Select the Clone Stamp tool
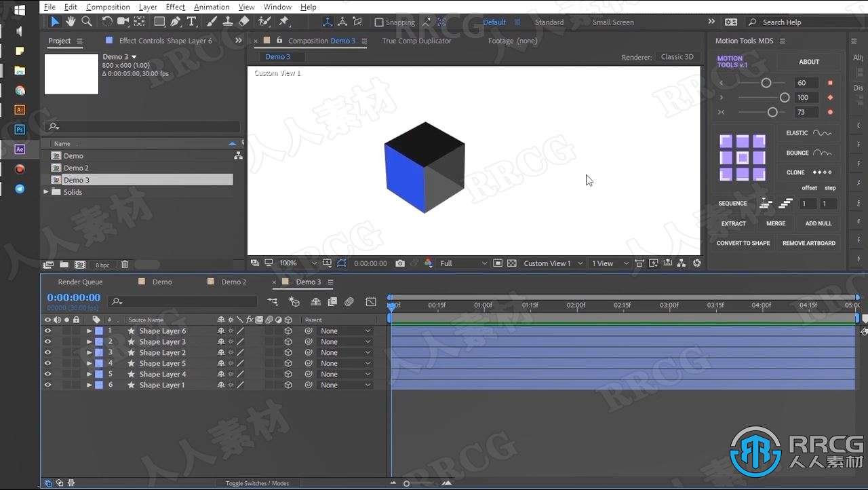 click(x=228, y=22)
